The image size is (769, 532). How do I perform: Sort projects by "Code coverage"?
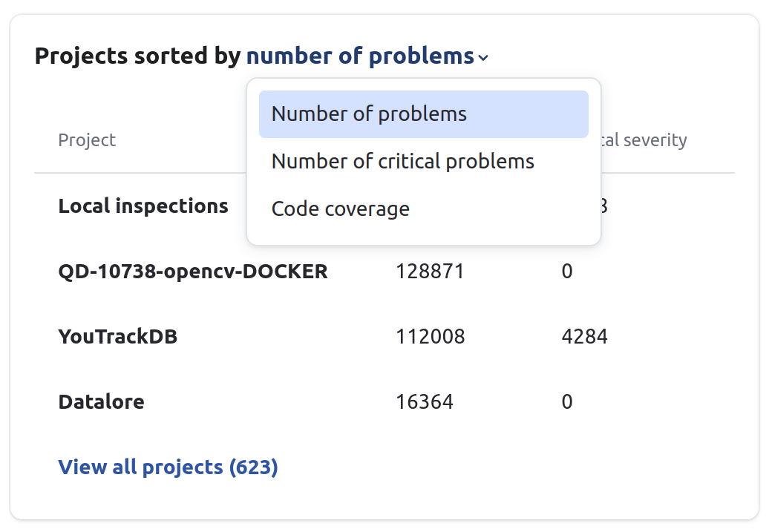[x=341, y=208]
